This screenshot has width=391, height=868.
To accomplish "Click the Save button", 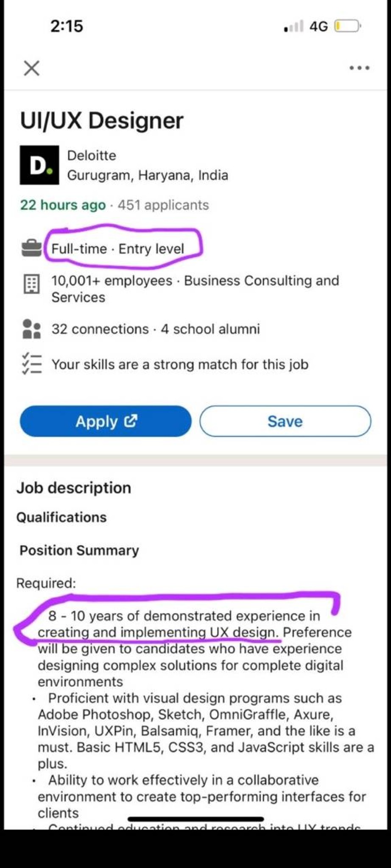I will click(285, 421).
